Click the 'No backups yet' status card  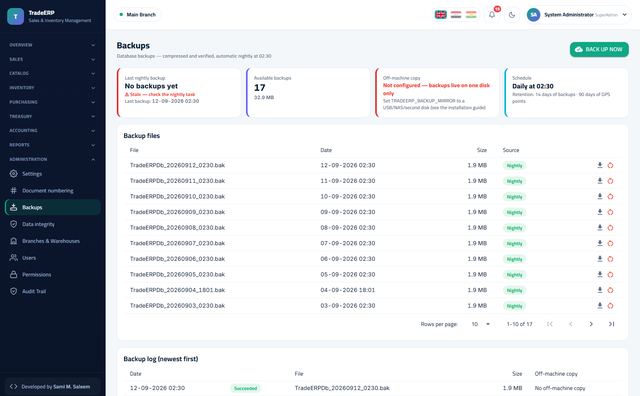point(179,93)
